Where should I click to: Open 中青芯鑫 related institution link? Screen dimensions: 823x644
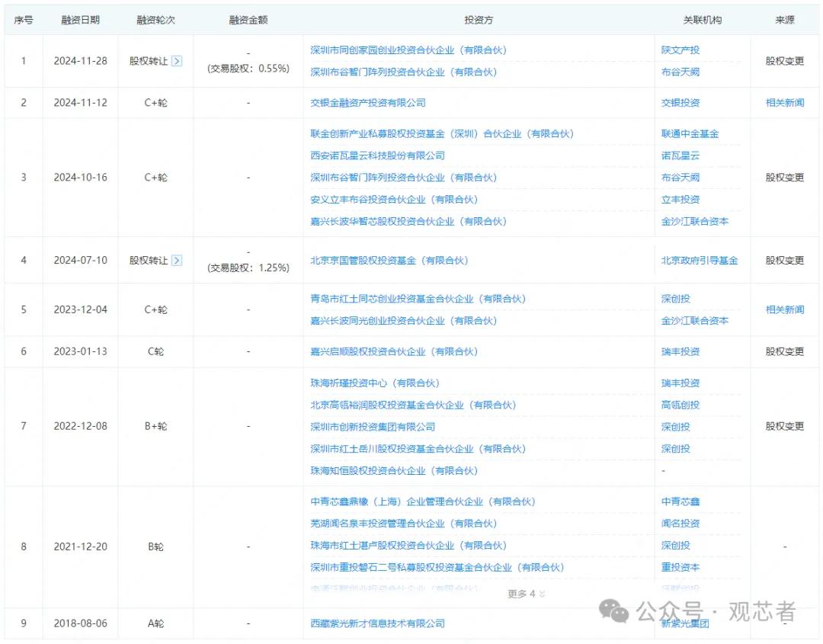680,501
